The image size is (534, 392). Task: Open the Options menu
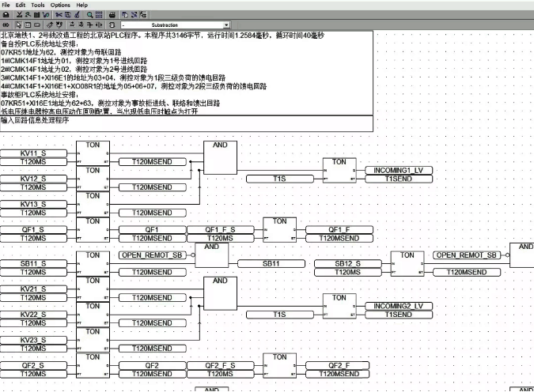tap(60, 5)
